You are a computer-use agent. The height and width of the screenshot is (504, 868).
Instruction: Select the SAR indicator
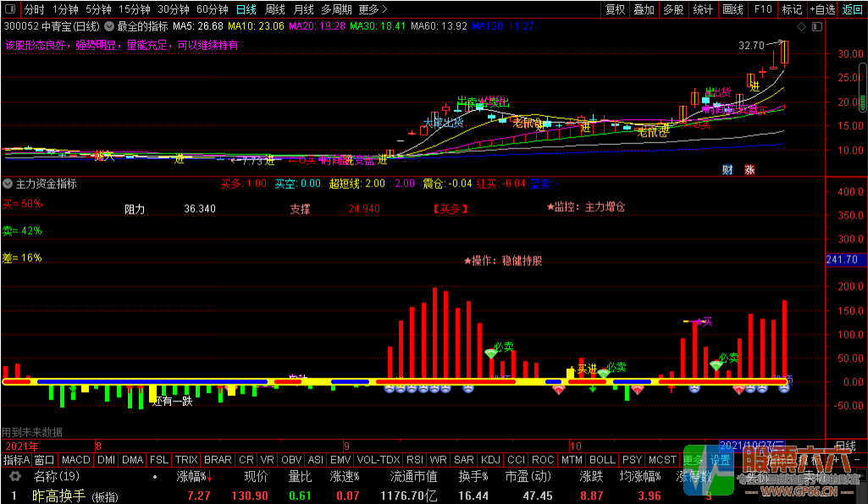click(464, 460)
